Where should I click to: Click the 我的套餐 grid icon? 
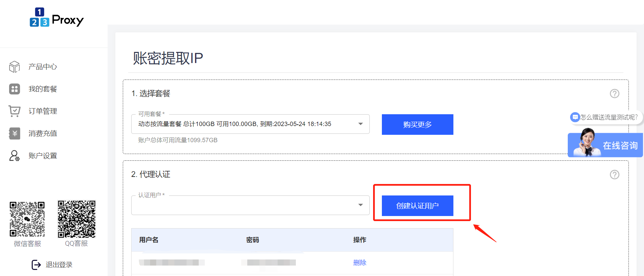pos(15,89)
